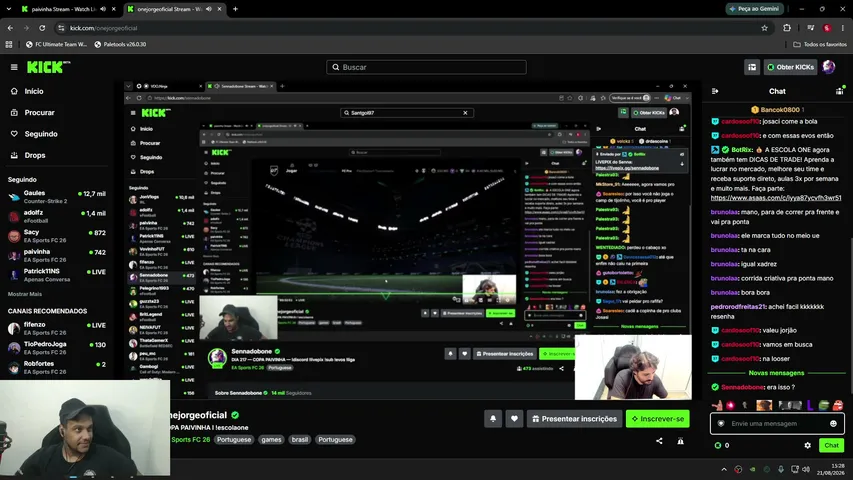Mute the onejorgeoficial Stream tab
This screenshot has height=480, width=853.
pyautogui.click(x=209, y=9)
